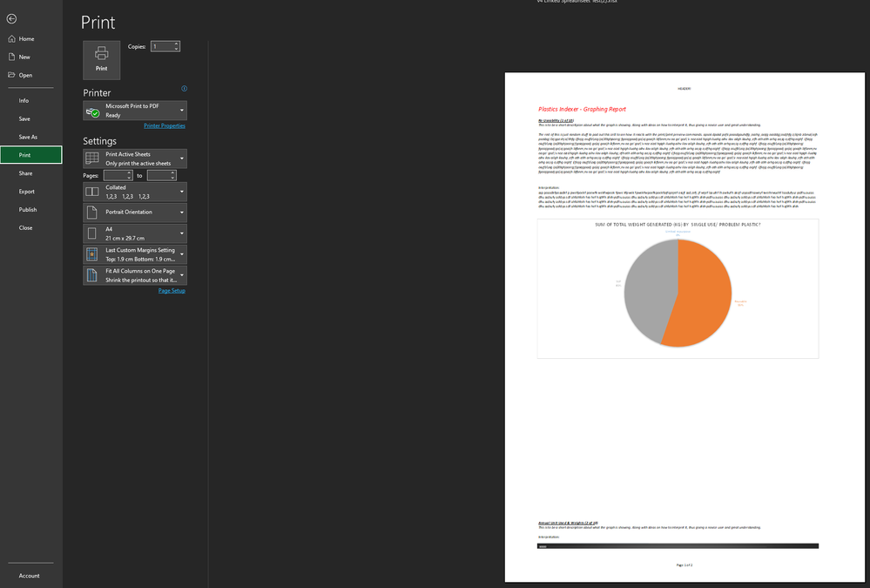Viewport: 870px width, 588px height.
Task: Choose Save As option
Action: tap(28, 137)
